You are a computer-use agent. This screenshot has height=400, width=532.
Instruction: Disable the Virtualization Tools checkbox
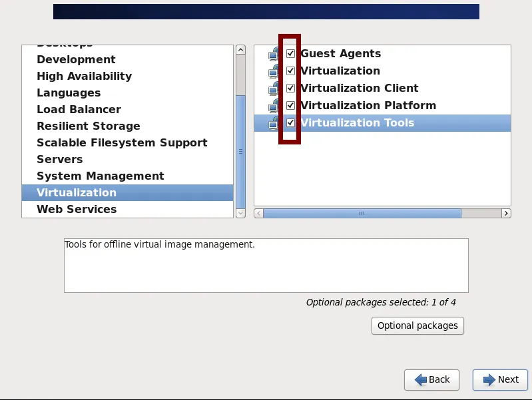(290, 122)
